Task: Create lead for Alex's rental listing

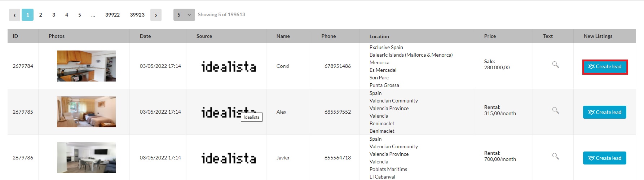Action: tap(604, 112)
